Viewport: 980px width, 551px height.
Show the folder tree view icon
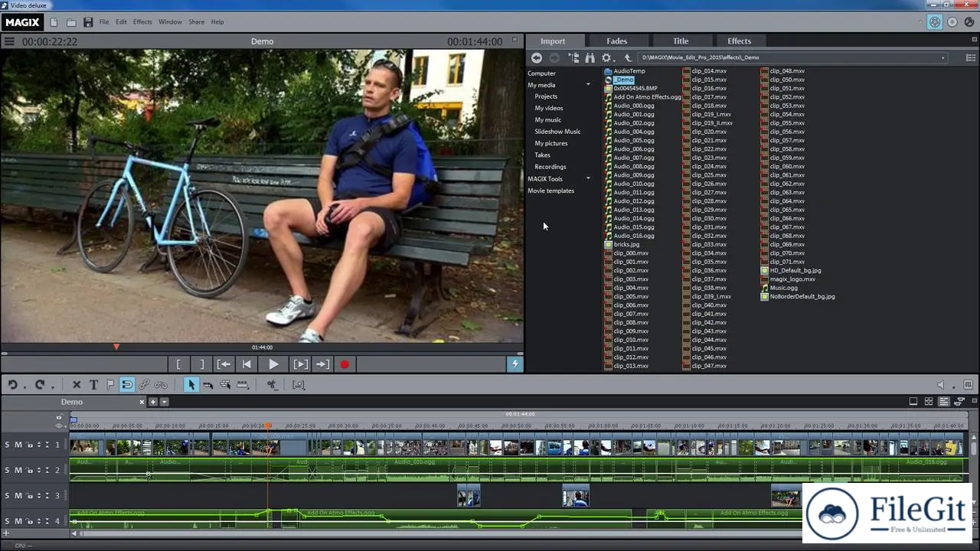coord(573,57)
